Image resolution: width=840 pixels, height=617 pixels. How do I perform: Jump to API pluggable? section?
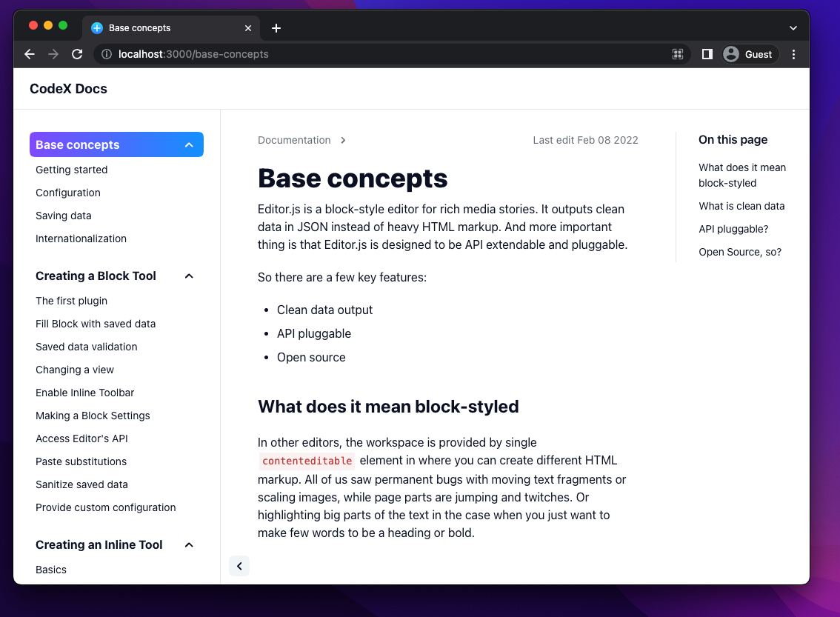click(x=733, y=229)
